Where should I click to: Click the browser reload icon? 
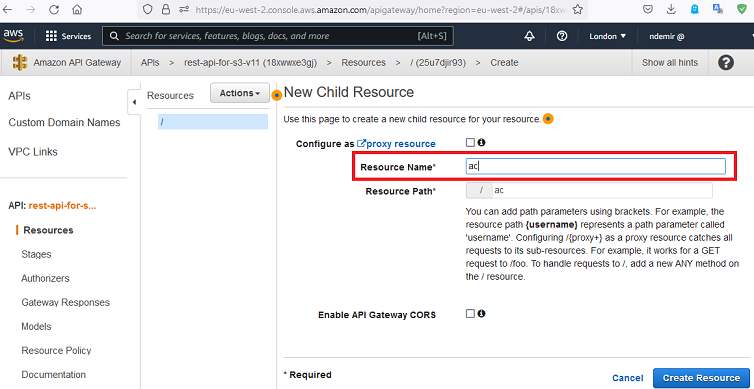[x=54, y=9]
